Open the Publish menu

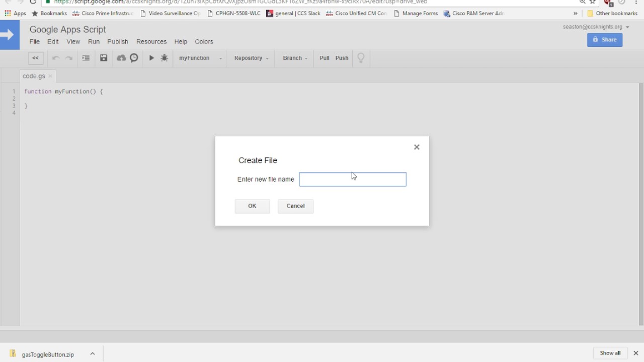tap(118, 42)
